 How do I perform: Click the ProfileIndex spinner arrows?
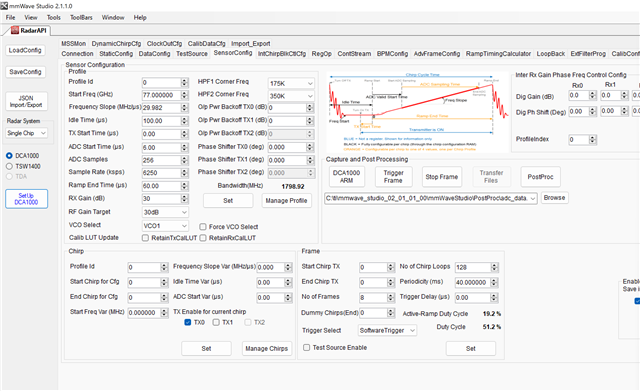tap(593, 140)
